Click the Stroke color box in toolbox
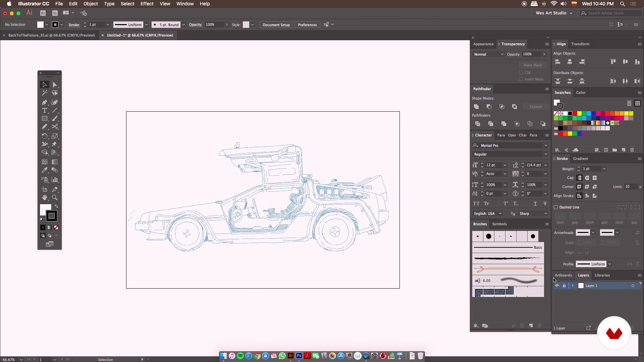Screen dimensions: 644x362 click(52, 216)
